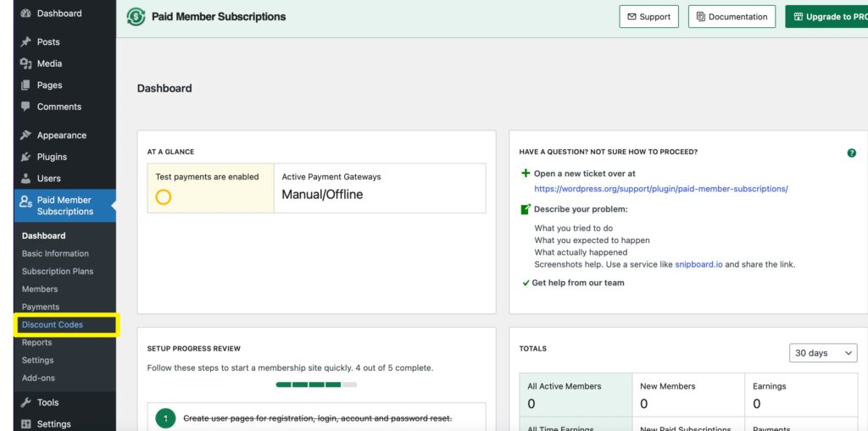Click the Earnings stat tile

point(801,395)
